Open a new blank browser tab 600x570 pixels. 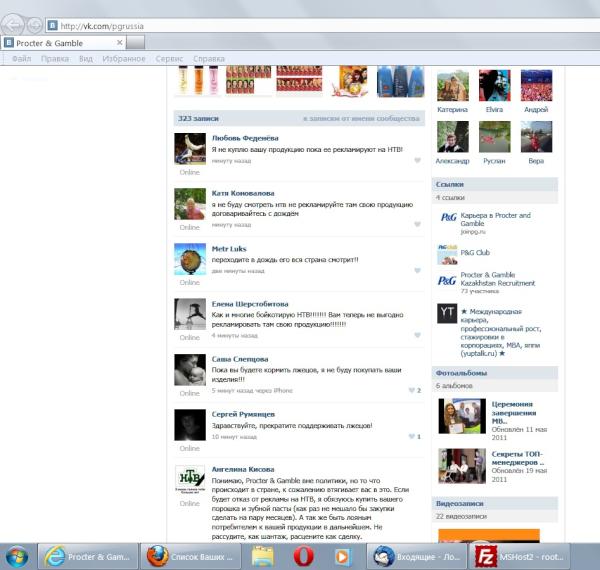point(135,42)
